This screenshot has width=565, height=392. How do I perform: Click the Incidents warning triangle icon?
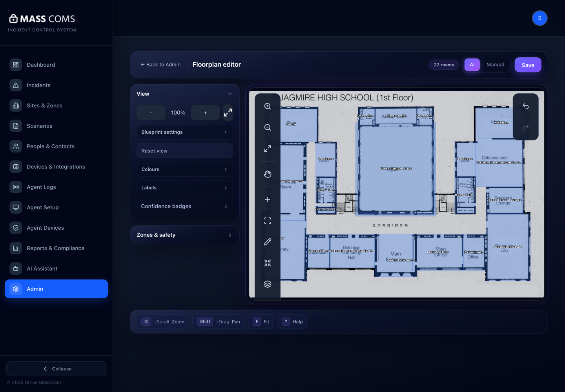click(x=16, y=85)
